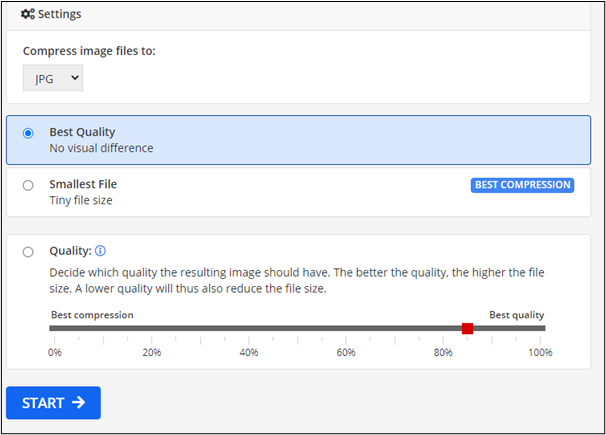The image size is (606, 435).
Task: Enable the custom Quality radio button
Action: click(28, 252)
